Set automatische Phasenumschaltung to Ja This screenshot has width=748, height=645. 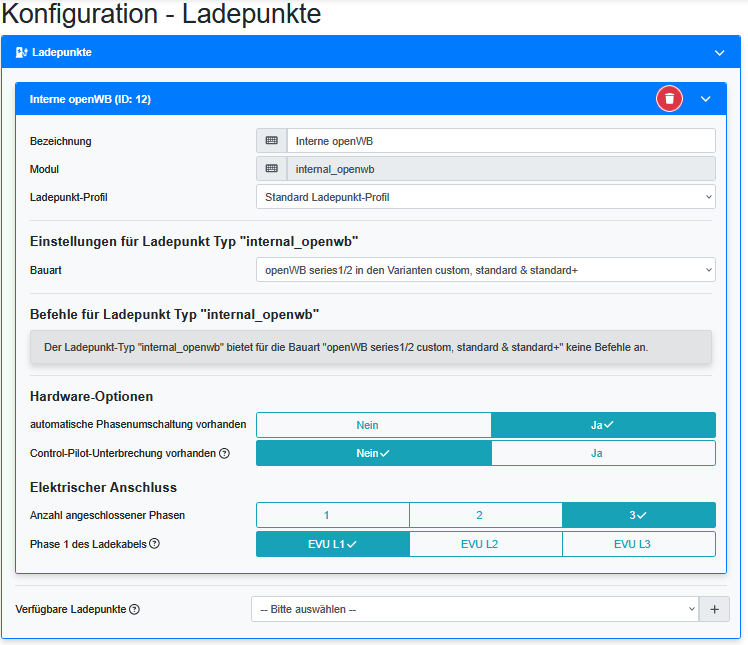(x=603, y=425)
